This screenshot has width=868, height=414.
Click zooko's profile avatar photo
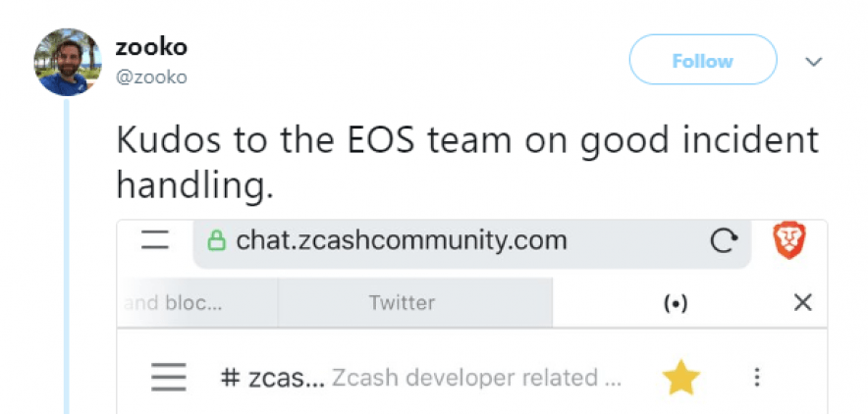click(69, 62)
